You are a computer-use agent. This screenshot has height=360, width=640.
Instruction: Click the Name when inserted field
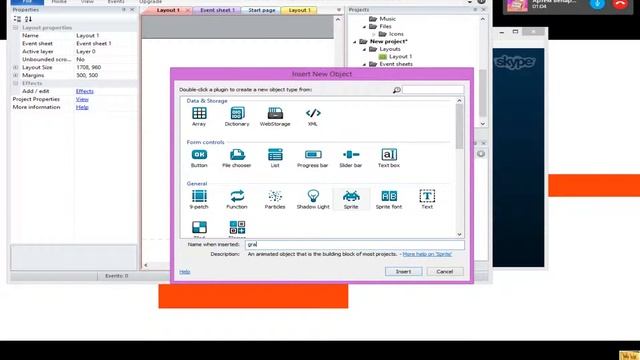[x=354, y=244]
